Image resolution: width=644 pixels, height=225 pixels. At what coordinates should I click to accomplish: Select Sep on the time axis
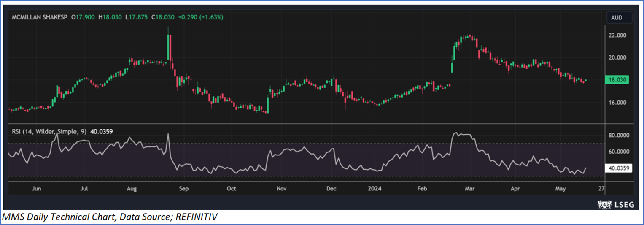click(183, 189)
